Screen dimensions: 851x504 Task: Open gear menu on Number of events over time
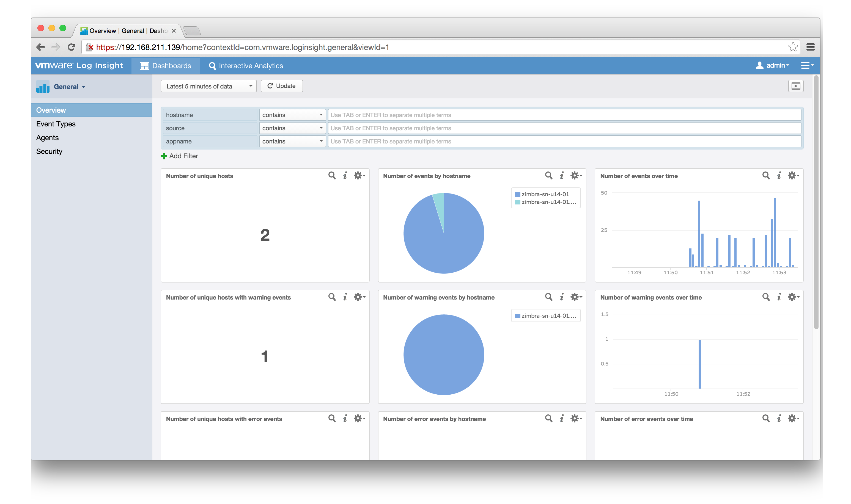pyautogui.click(x=793, y=175)
